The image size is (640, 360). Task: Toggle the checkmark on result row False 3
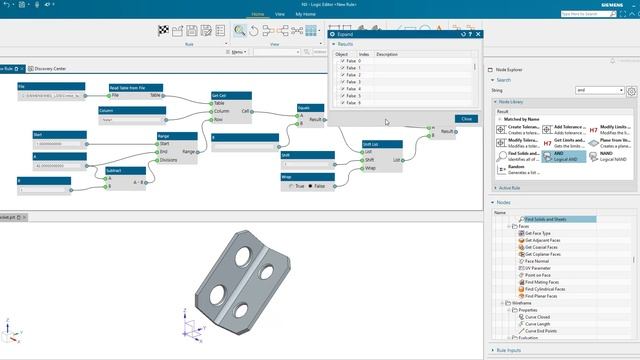tap(342, 82)
